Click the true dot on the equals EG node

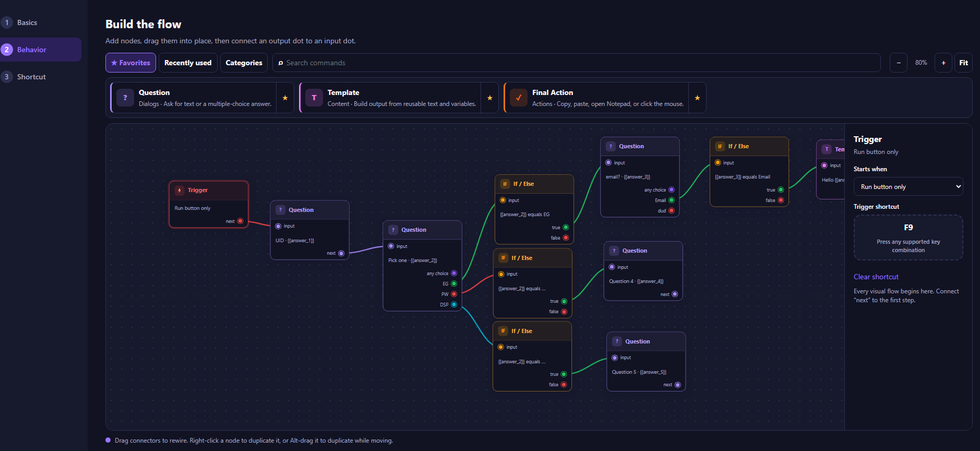pyautogui.click(x=566, y=228)
